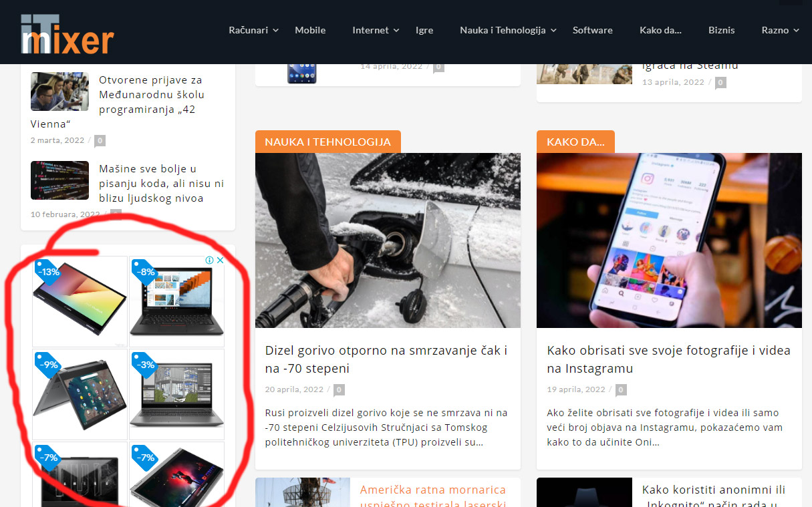Open the Software menu item
This screenshot has width=812, height=507.
593,30
